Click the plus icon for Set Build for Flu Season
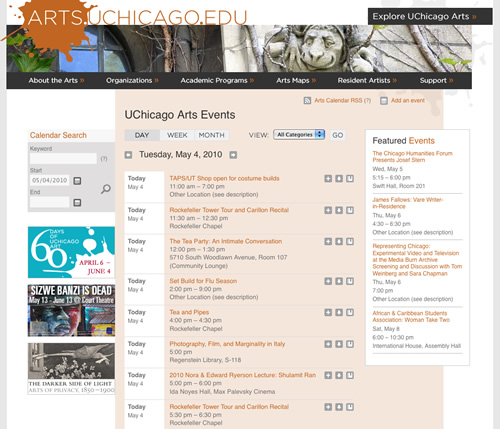The height and width of the screenshot is (429, 500). [328, 281]
